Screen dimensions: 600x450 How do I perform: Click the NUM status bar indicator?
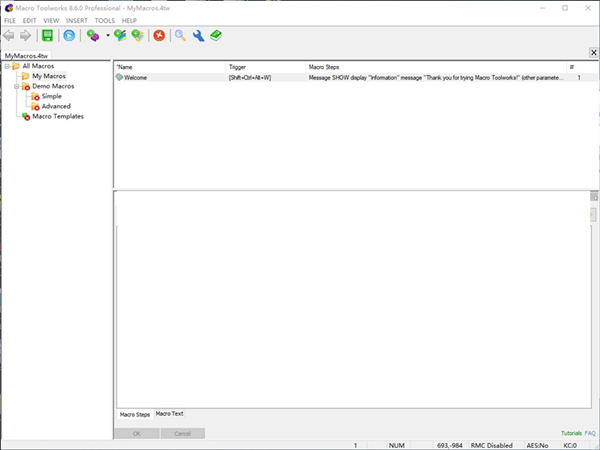[397, 445]
